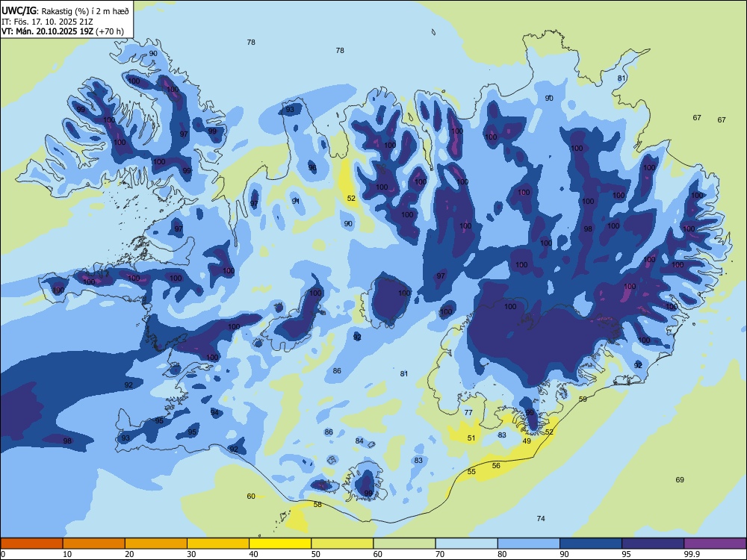Viewport: 747px width, 560px height.
Task: Click the 'IT: Fös. 17. 10. 2025 21Z' line
Action: tap(47, 22)
